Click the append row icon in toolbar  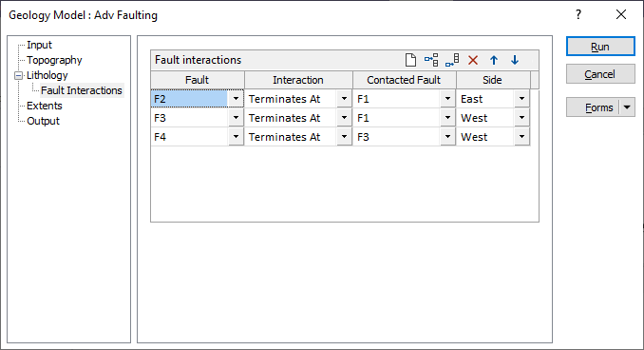(x=452, y=60)
